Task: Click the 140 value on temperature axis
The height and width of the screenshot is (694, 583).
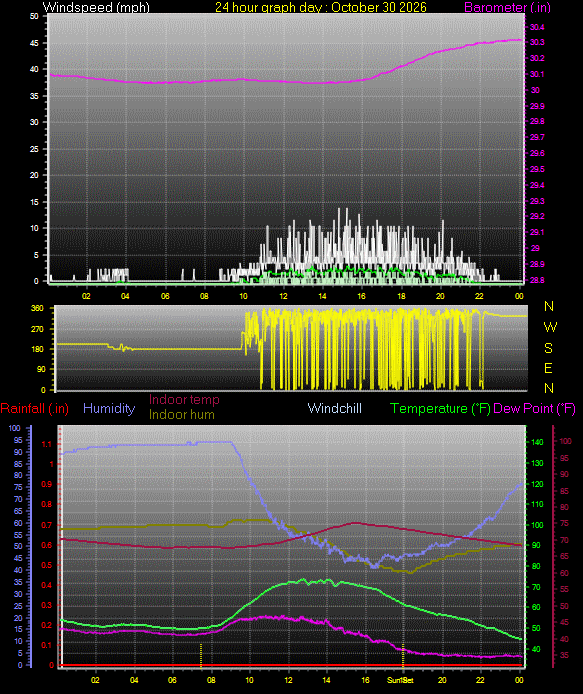Action: click(x=537, y=442)
